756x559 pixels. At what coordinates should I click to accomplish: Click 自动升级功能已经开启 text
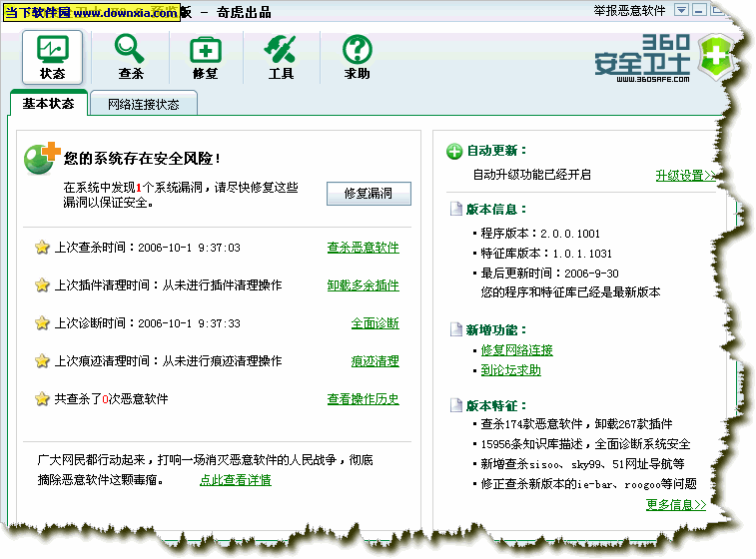532,175
